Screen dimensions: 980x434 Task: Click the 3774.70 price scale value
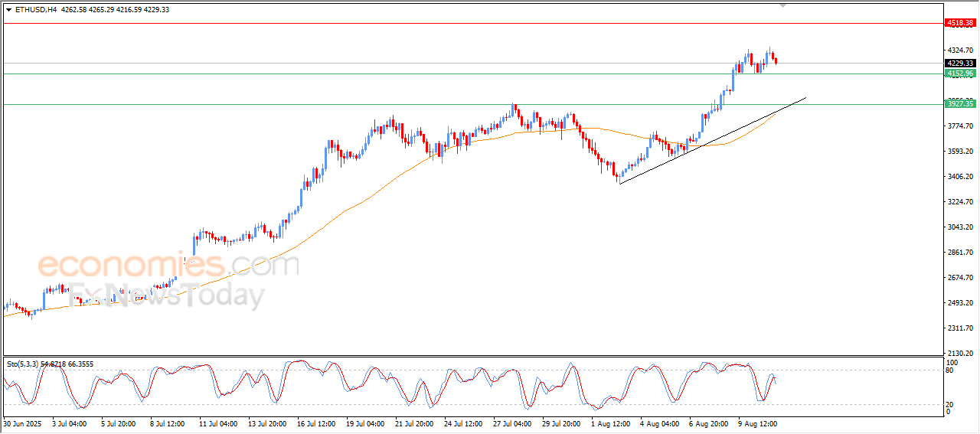pyautogui.click(x=960, y=126)
